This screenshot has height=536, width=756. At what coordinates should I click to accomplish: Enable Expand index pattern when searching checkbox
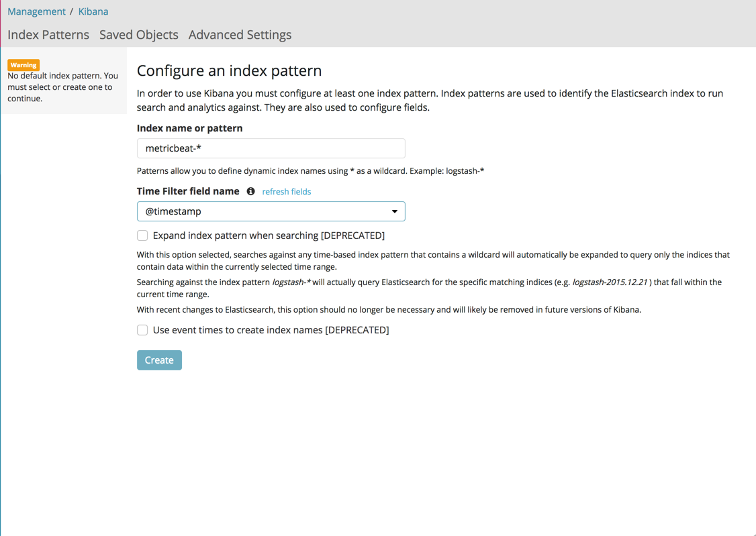[142, 235]
